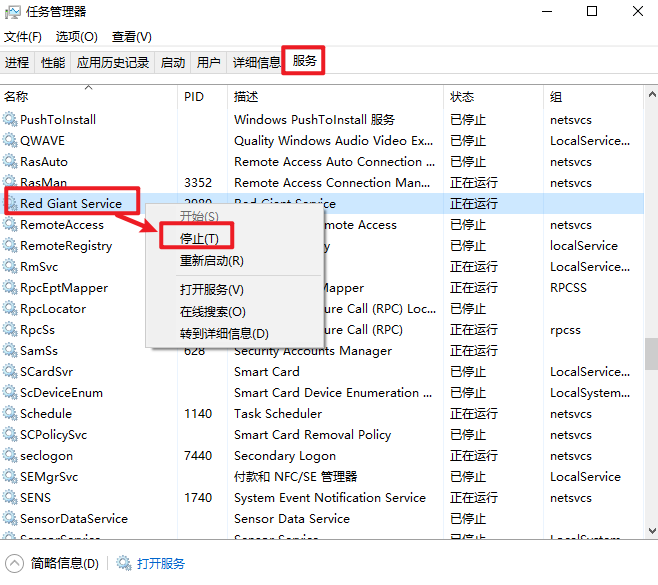Open the 文件(F) menu
658x585 pixels.
click(23, 37)
